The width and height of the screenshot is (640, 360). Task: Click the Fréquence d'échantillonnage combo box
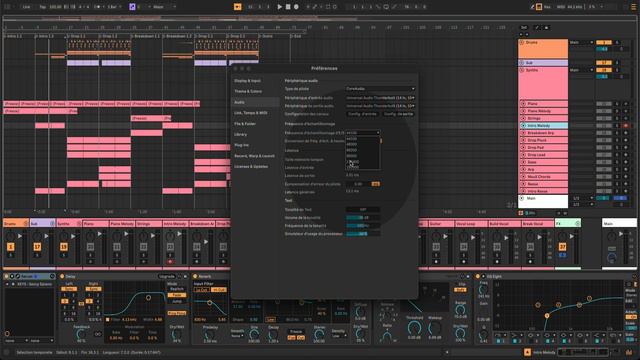(363, 133)
